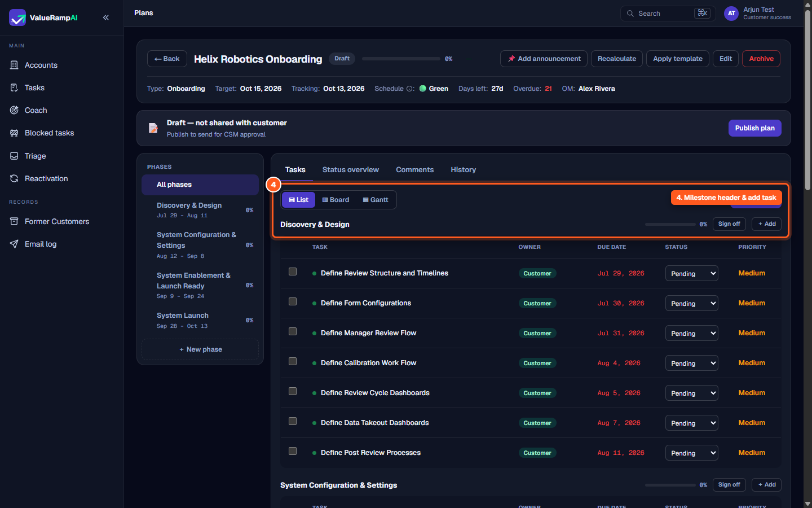Sign off the Discovery & Design milestone
Image resolution: width=812 pixels, height=508 pixels.
tap(729, 224)
